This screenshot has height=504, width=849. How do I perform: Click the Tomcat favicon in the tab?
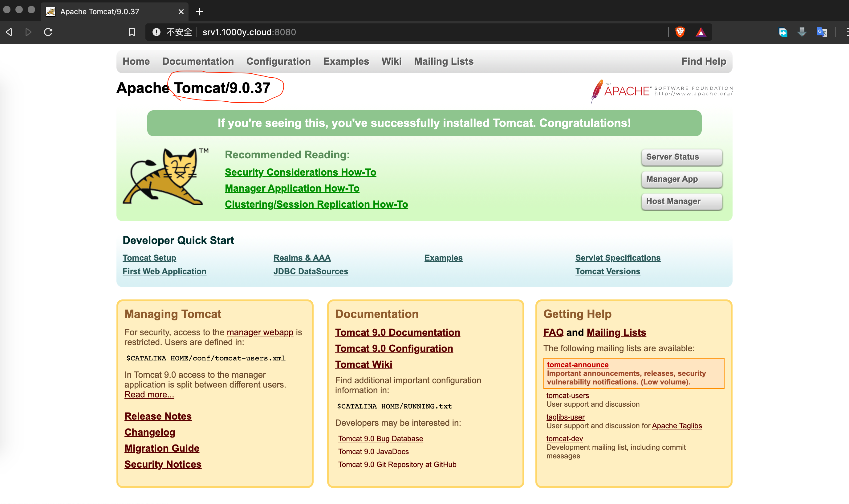(51, 11)
